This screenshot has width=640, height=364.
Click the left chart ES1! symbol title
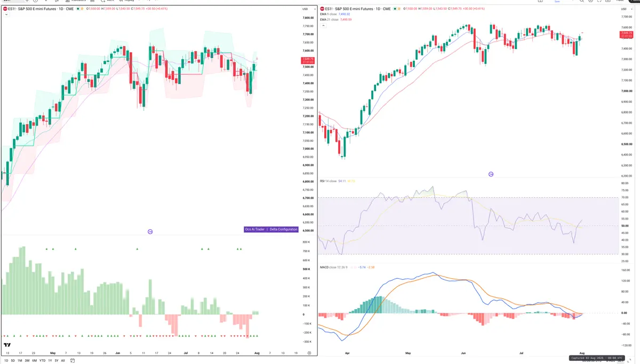pos(39,9)
